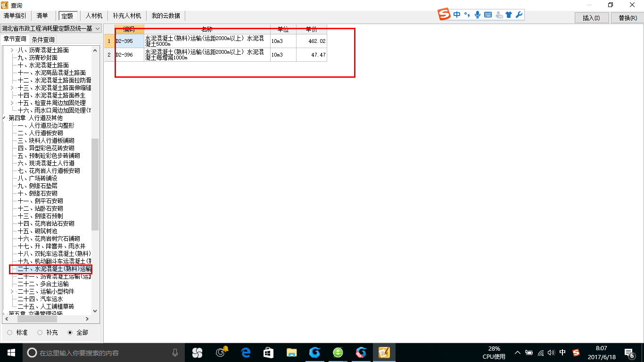Open the volume control tray icon
This screenshot has width=644, height=362.
tap(551, 353)
